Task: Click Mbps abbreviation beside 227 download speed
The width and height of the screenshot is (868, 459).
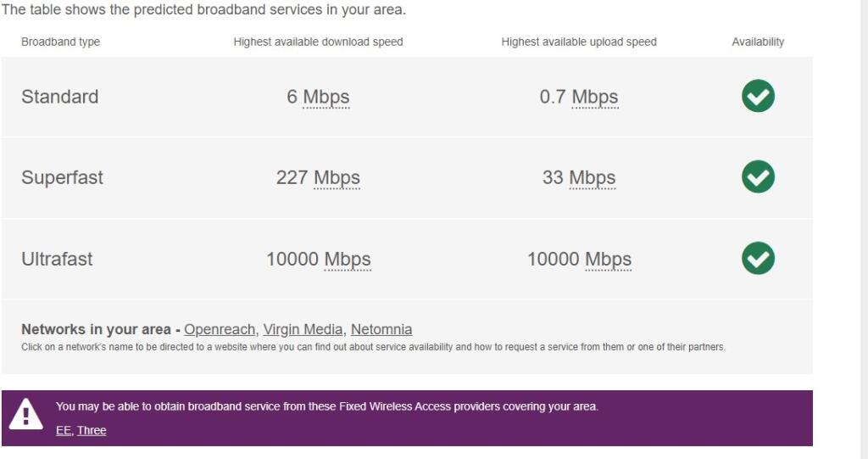Action: pos(337,178)
